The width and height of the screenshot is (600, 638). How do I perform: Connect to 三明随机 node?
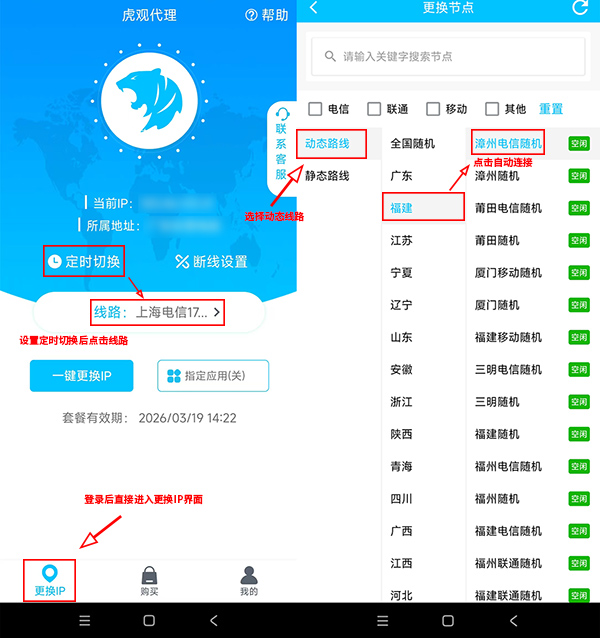[x=497, y=402]
